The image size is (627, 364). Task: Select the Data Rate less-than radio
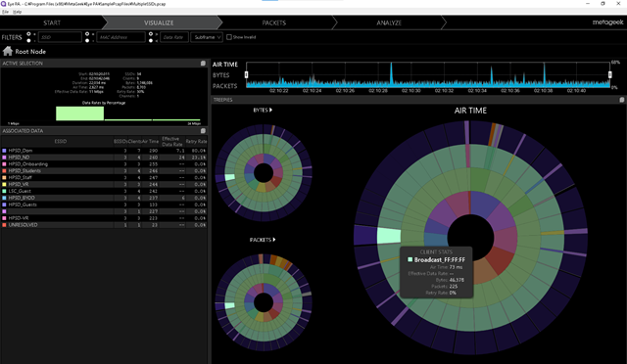point(150,40)
